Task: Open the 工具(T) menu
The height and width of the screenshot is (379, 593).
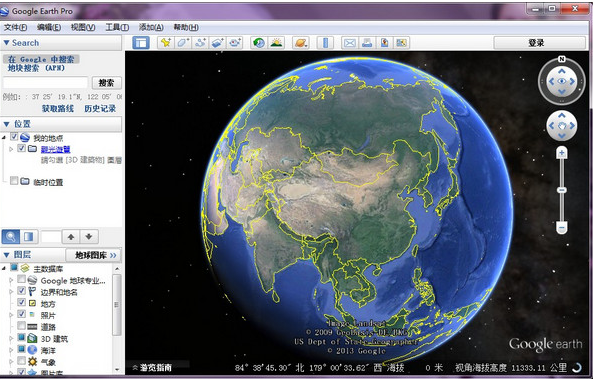Action: click(x=117, y=27)
